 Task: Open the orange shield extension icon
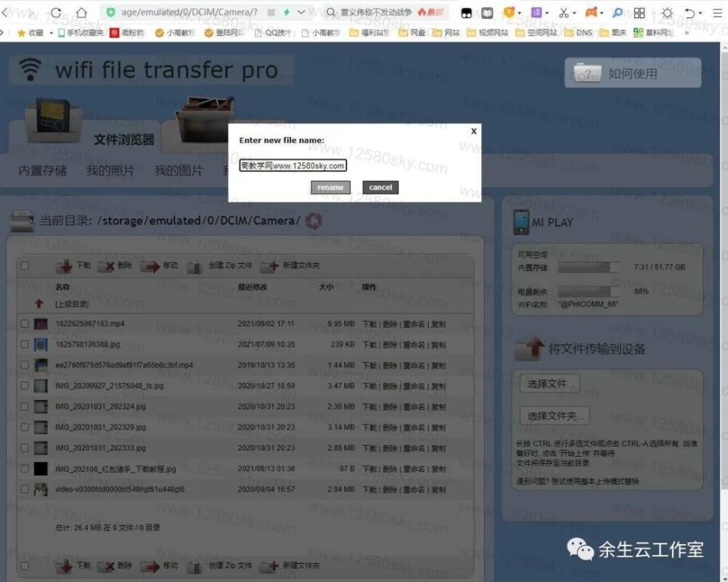point(509,12)
